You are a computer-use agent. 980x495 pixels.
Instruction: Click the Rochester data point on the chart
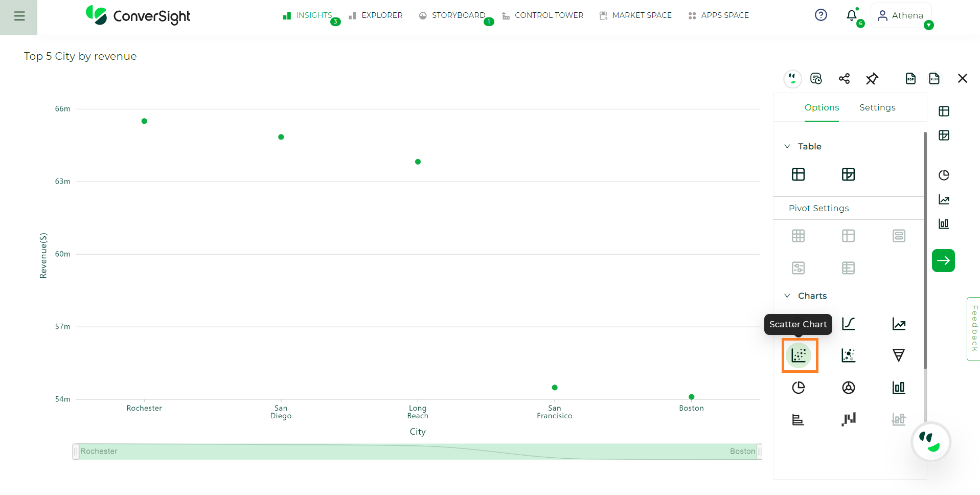tap(144, 121)
